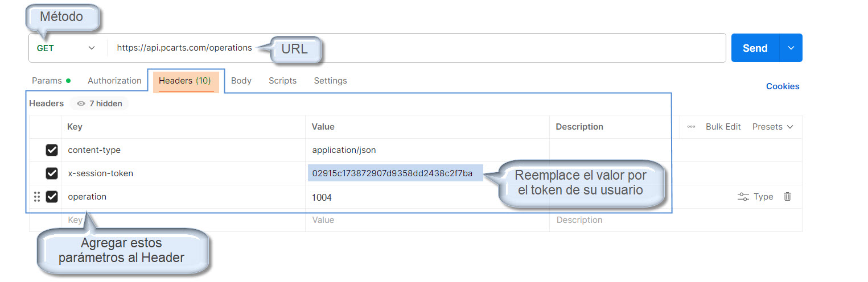Toggle the operation header checkbox
868x282 pixels.
point(52,197)
